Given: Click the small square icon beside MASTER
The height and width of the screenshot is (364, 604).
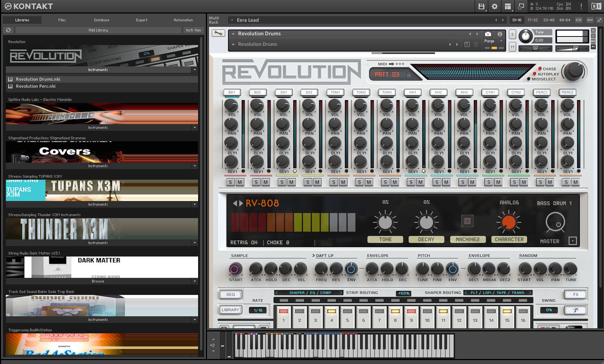Looking at the screenshot, I should pos(573,241).
